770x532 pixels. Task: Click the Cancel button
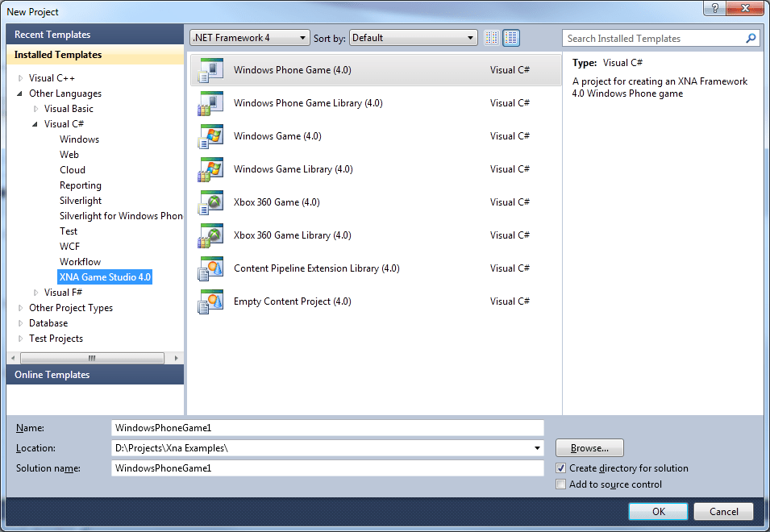pyautogui.click(x=723, y=511)
